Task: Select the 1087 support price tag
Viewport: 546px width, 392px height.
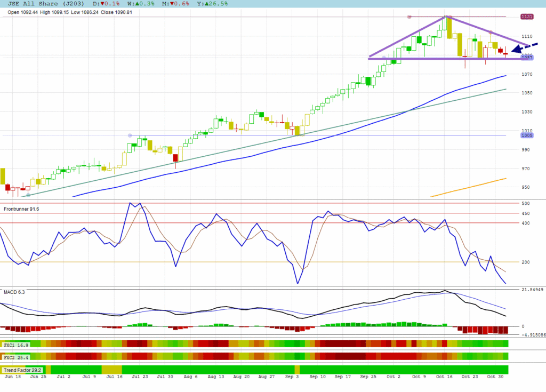Action: coord(527,58)
